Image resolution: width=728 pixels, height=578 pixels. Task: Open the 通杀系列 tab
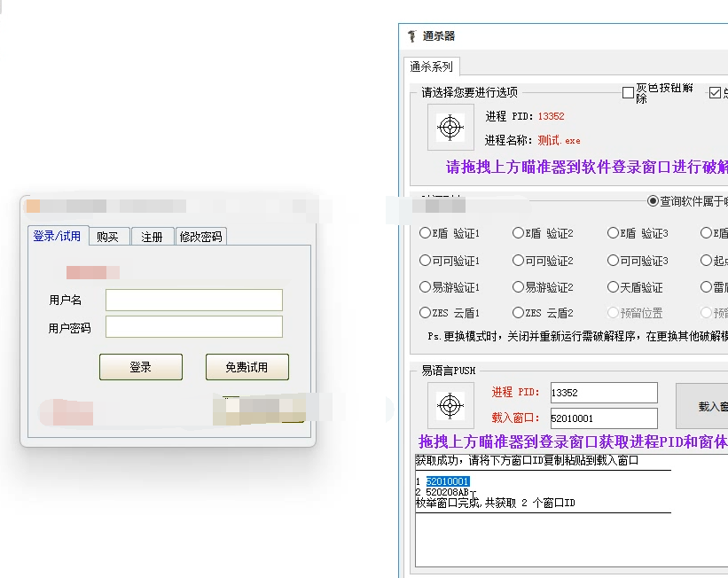(432, 66)
